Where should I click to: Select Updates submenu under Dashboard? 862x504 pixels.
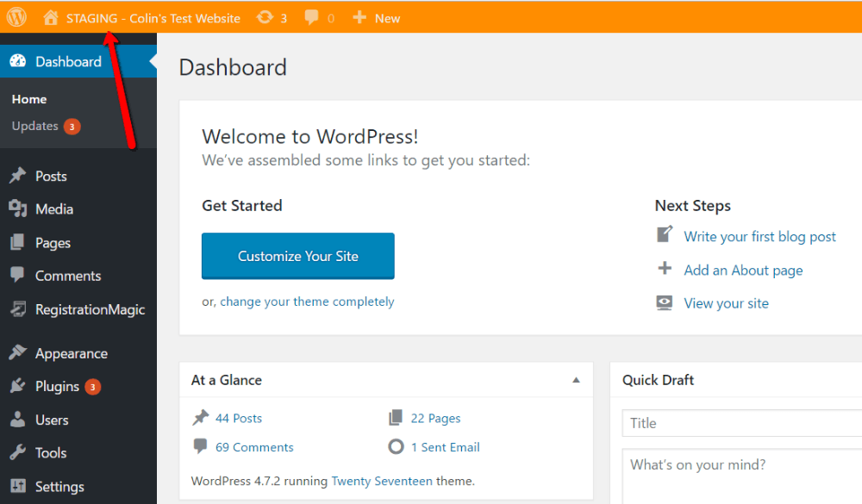point(35,126)
